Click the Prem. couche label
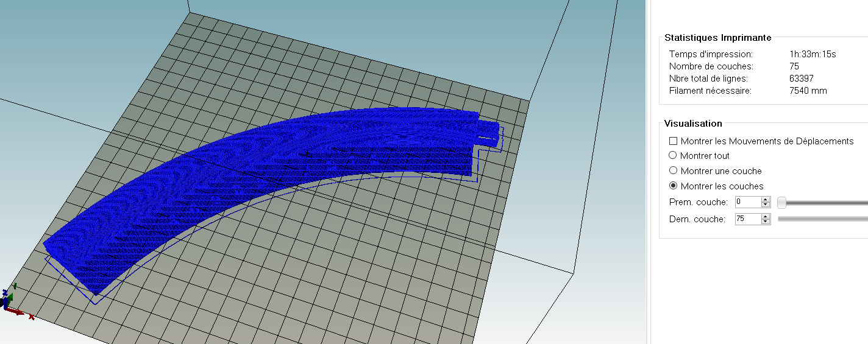This screenshot has height=344, width=868. click(x=698, y=202)
